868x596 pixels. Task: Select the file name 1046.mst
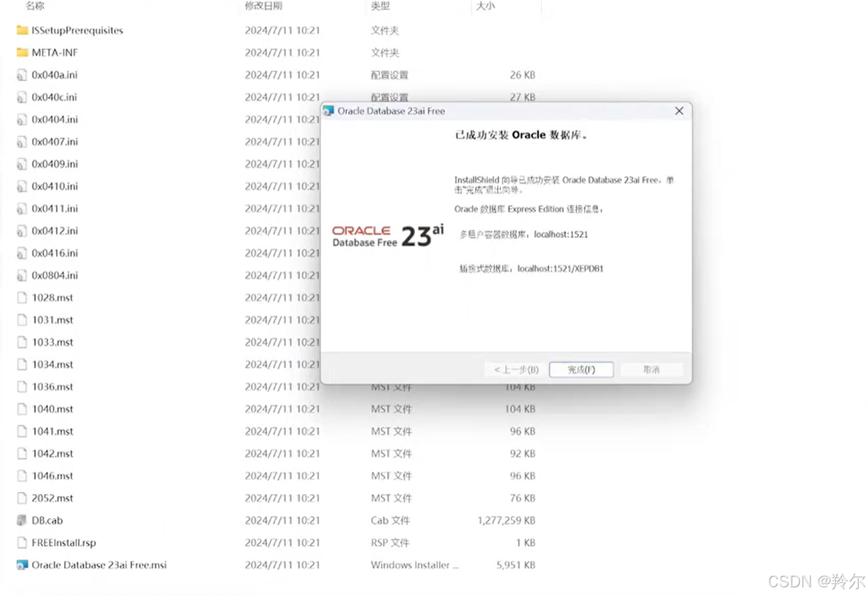53,476
